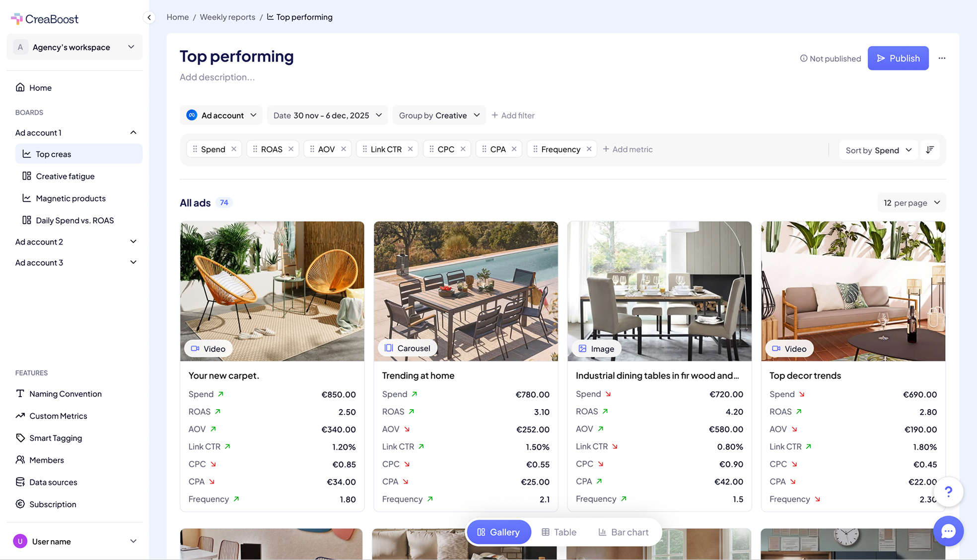Switch to Table view
The image size is (977, 560).
click(x=559, y=532)
